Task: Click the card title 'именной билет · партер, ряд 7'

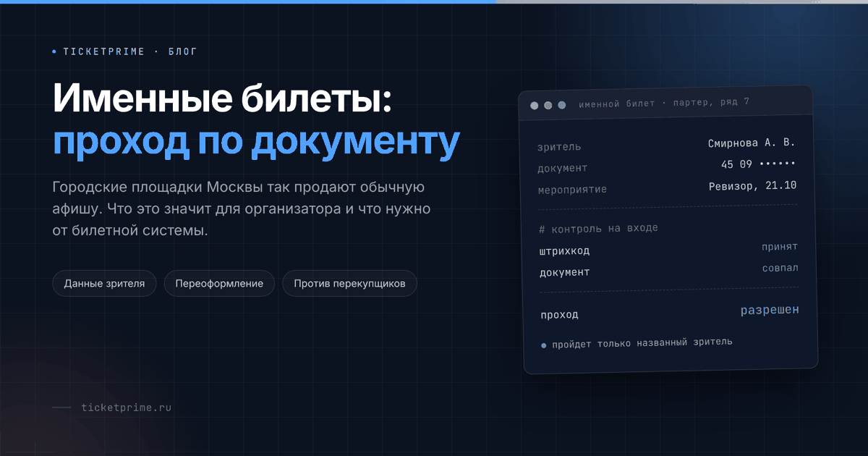Action: pos(664,103)
